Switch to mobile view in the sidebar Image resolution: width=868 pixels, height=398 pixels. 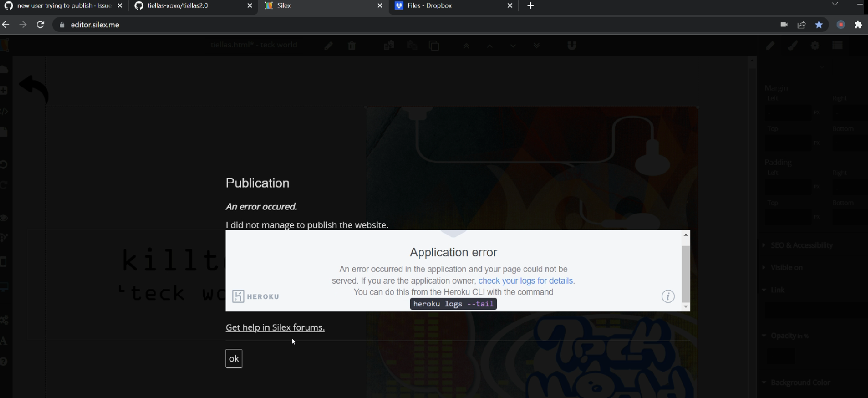[x=4, y=261]
